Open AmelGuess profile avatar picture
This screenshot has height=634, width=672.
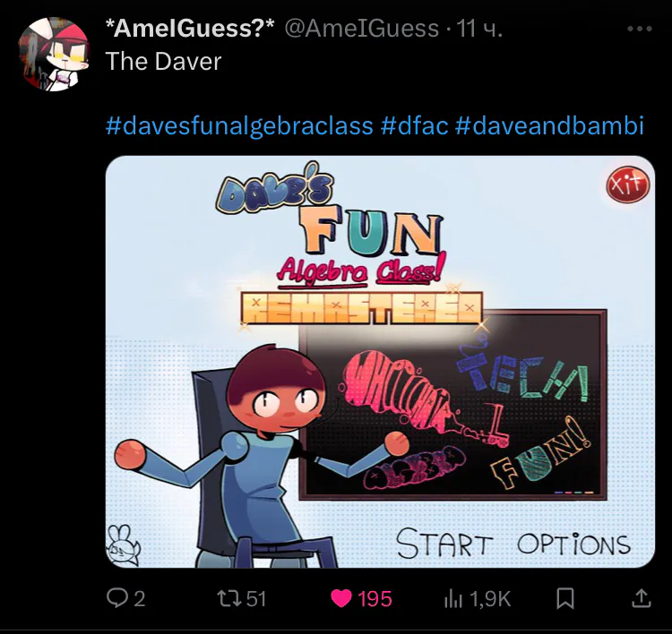(53, 54)
